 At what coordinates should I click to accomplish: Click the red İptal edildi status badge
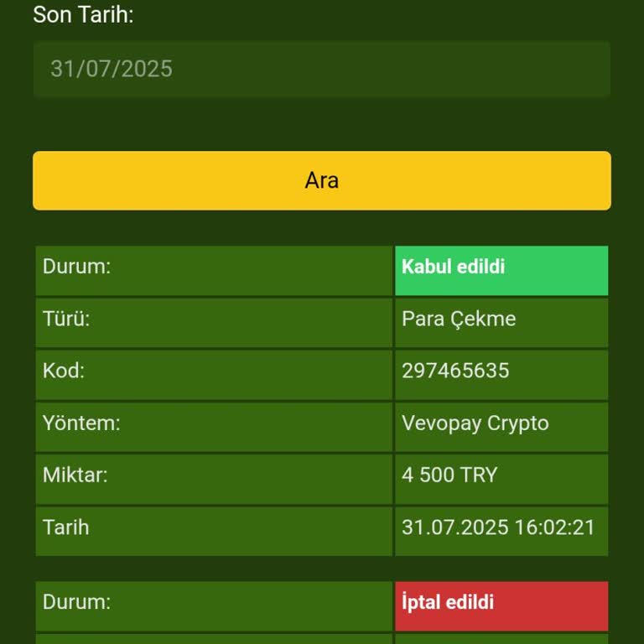[501, 603]
